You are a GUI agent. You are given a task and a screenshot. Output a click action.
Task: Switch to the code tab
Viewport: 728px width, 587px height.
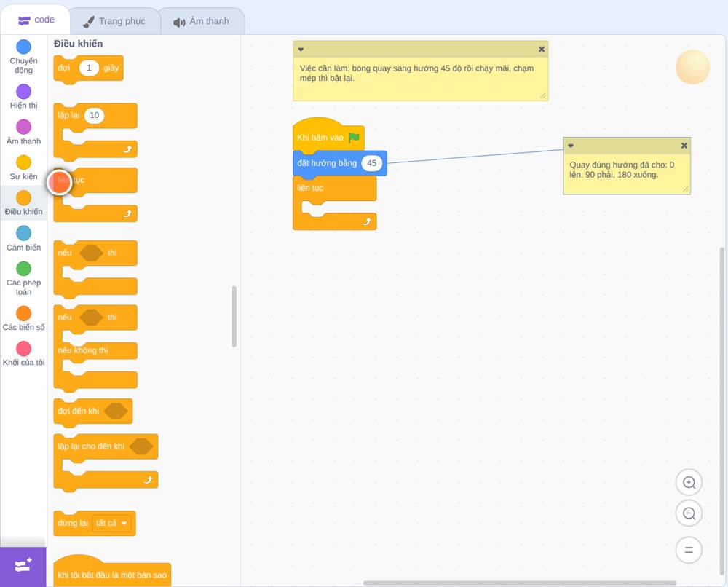click(36, 20)
